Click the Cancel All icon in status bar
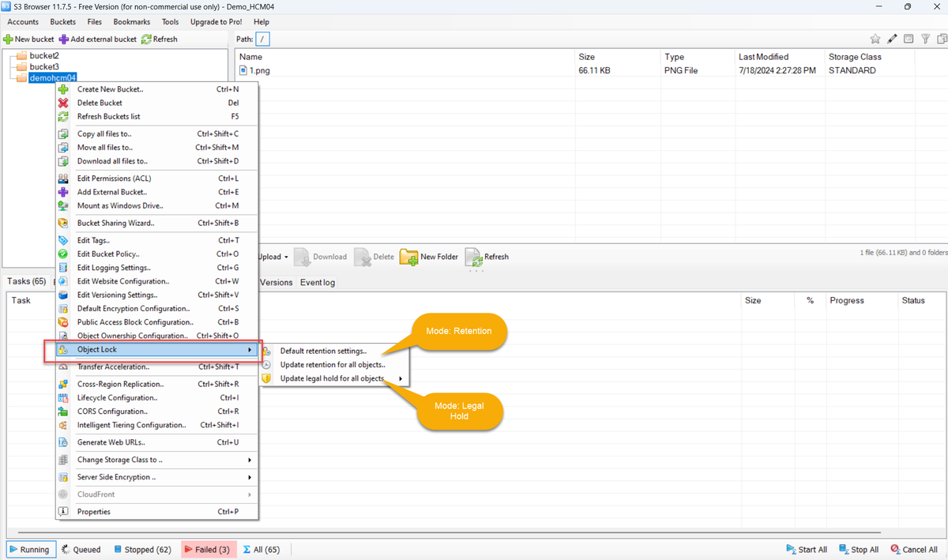The image size is (948, 560). click(895, 550)
